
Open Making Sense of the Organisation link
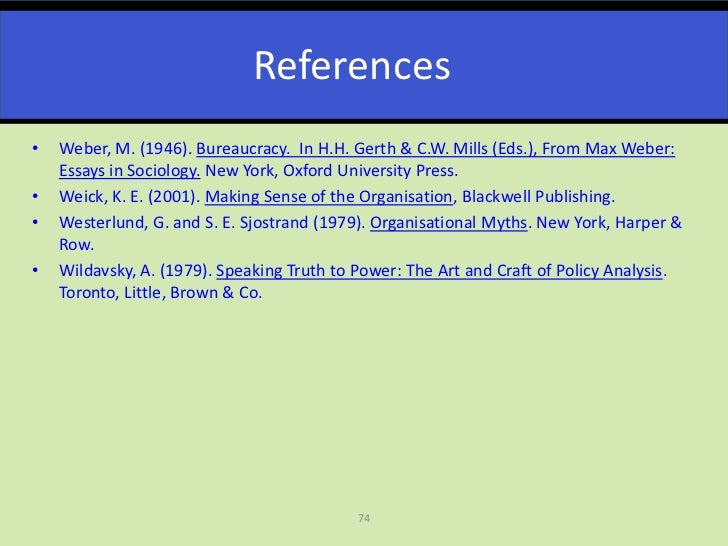(x=329, y=197)
